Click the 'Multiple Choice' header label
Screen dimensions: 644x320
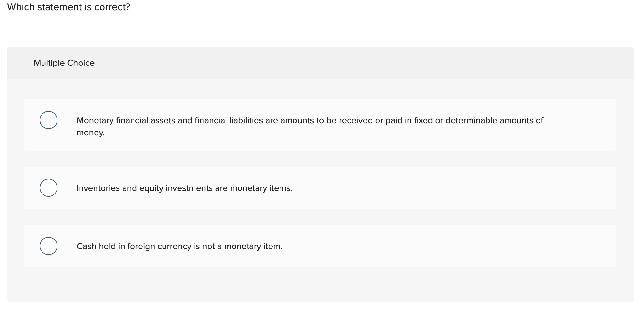(x=64, y=63)
